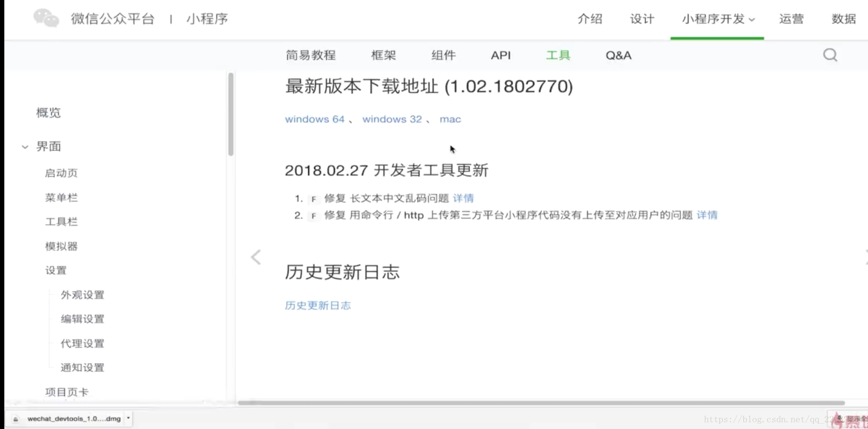868x429 pixels.
Task: Switch to the 组件 tab
Action: [x=443, y=55]
